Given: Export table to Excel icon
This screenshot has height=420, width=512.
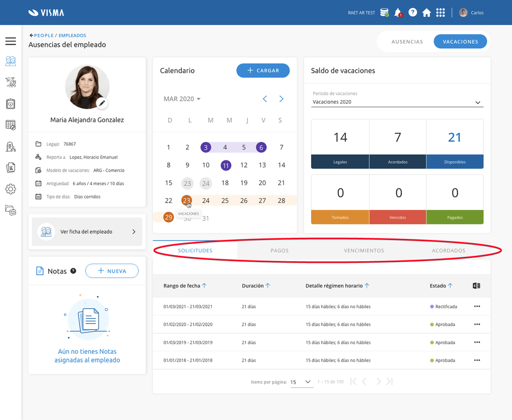Looking at the screenshot, I should coord(477,286).
